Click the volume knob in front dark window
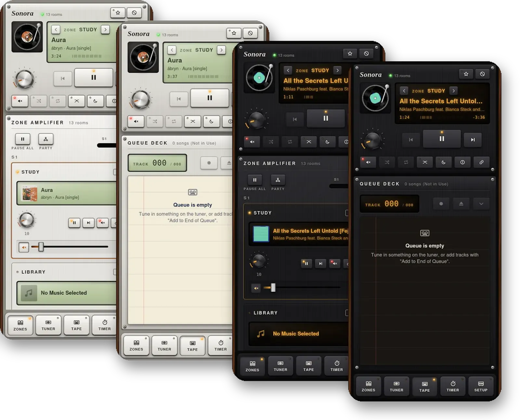520x420 pixels. click(x=373, y=140)
